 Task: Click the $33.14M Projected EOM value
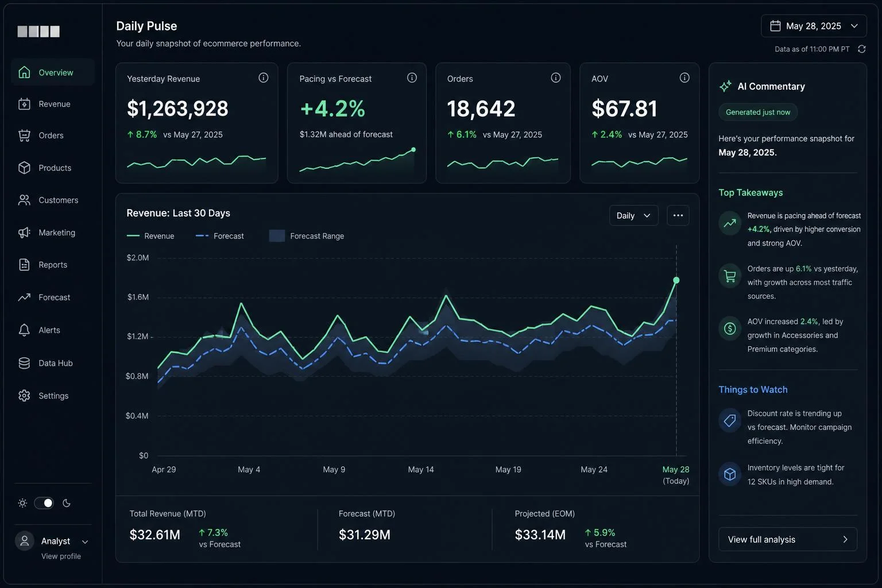pos(540,535)
